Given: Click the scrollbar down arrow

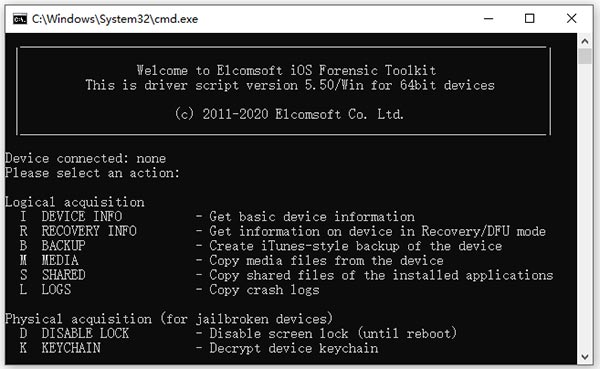Looking at the screenshot, I should pyautogui.click(x=585, y=357).
